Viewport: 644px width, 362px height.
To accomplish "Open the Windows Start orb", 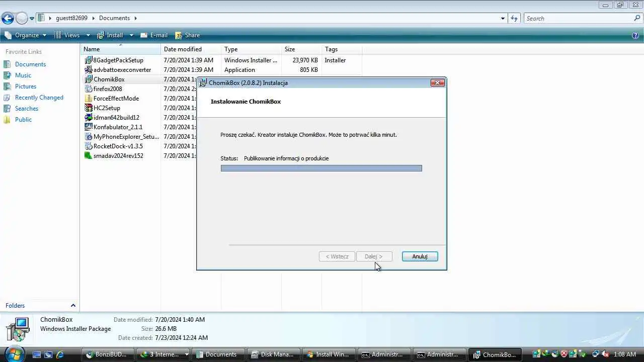I will pos(14,353).
